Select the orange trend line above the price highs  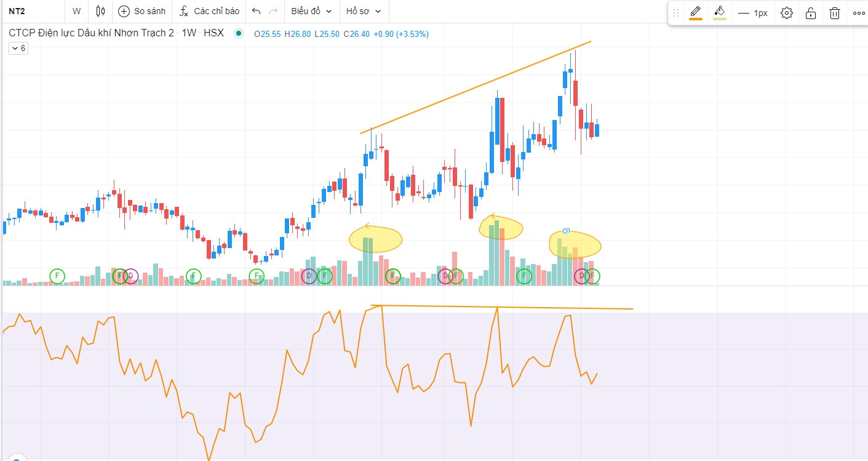(476, 87)
